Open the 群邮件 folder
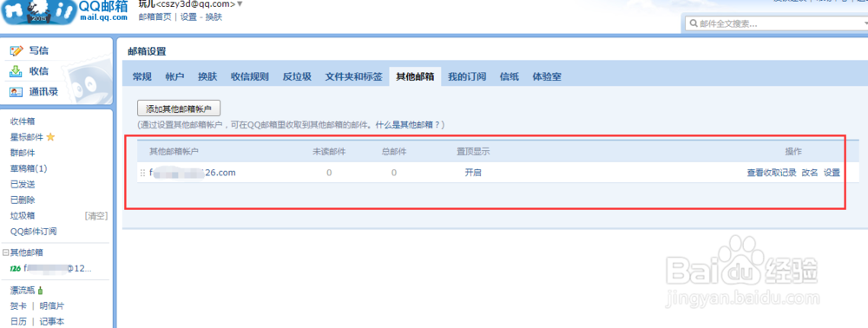Screen dimensions: 868x328 [23, 153]
